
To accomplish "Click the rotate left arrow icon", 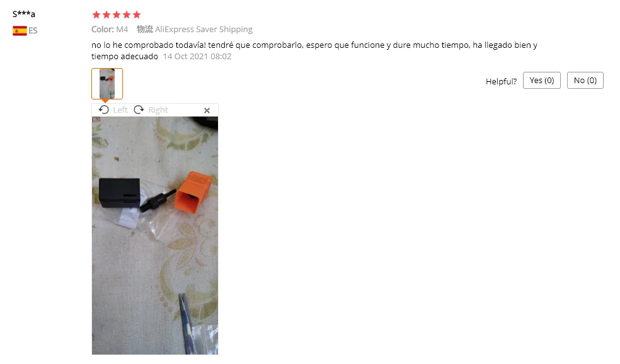I will tap(103, 110).
